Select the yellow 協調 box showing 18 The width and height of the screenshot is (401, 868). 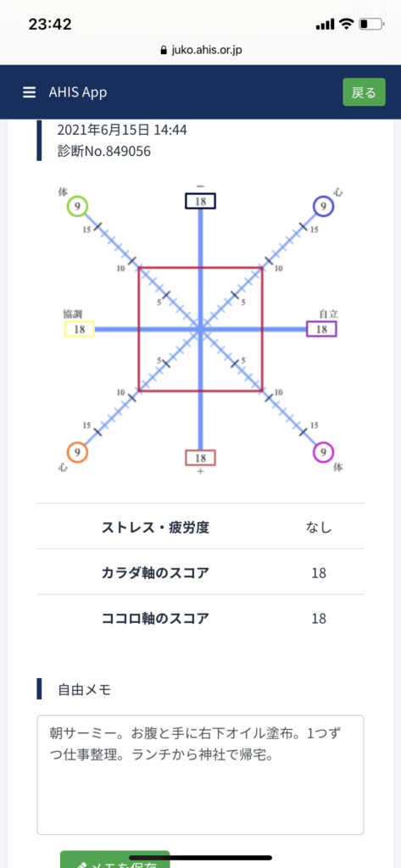pos(79,329)
